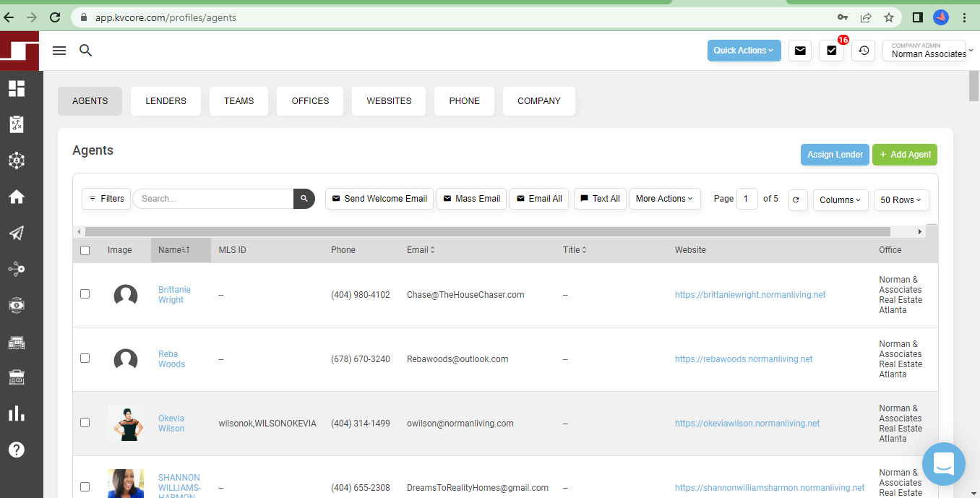This screenshot has height=498, width=980.
Task: Switch to the Offices tab
Action: click(x=310, y=101)
